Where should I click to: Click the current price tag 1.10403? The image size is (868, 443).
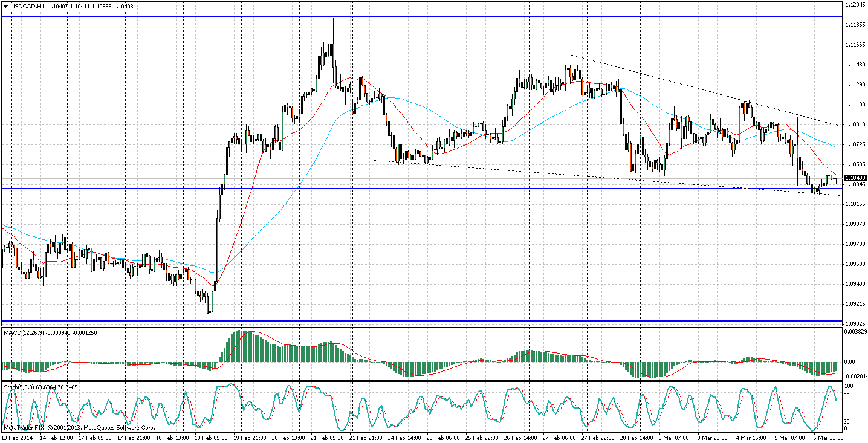pyautogui.click(x=853, y=177)
